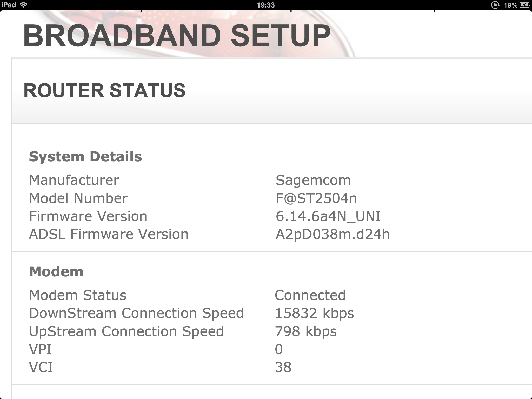Click the DownStream Connection Speed label

tap(136, 313)
